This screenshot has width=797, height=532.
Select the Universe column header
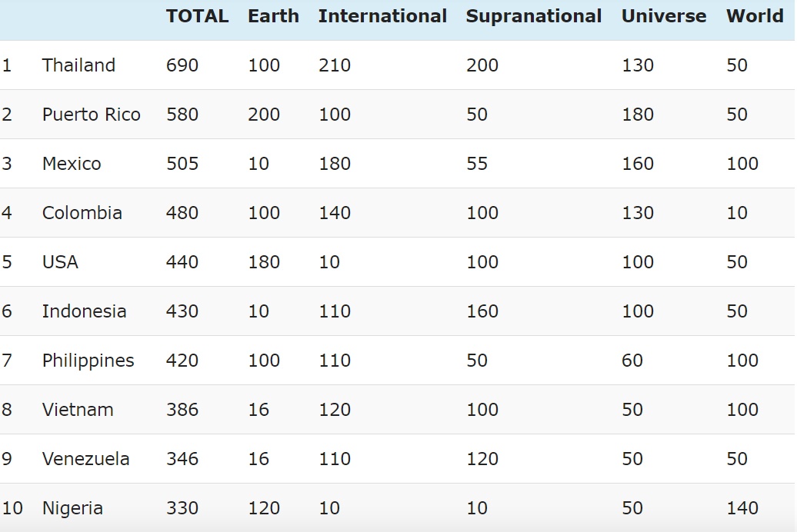pos(663,16)
